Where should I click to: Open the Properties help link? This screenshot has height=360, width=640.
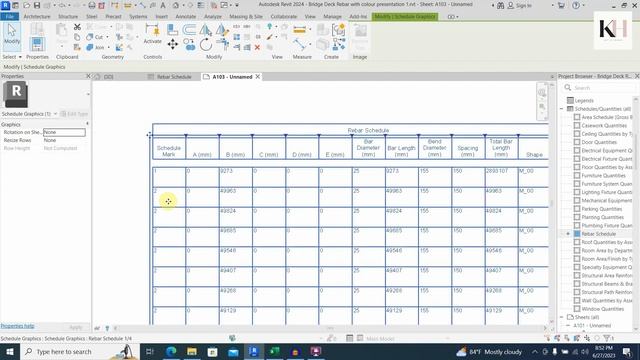pos(18,326)
